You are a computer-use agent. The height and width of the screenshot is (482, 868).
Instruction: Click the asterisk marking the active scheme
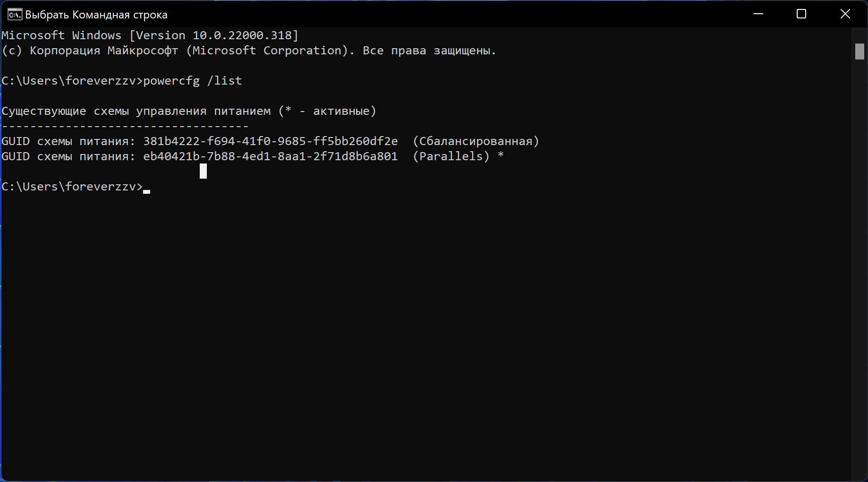[501, 155]
